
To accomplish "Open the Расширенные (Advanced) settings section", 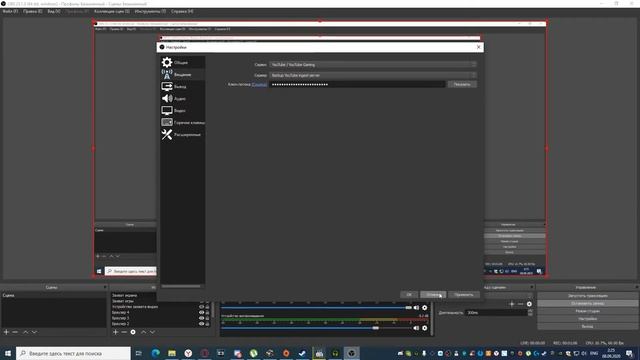I will (x=182, y=134).
